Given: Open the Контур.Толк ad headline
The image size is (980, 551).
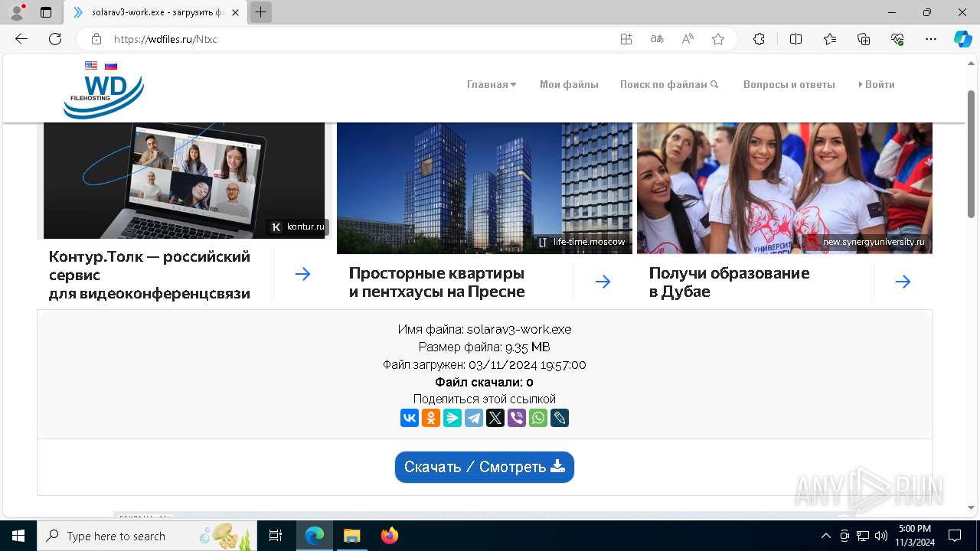Looking at the screenshot, I should tap(149, 275).
